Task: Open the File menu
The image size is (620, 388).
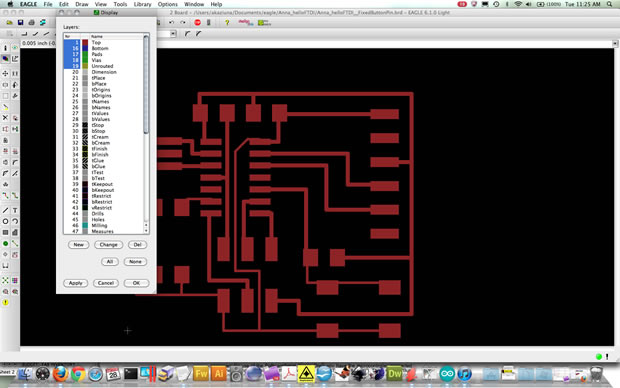Action: click(x=48, y=4)
